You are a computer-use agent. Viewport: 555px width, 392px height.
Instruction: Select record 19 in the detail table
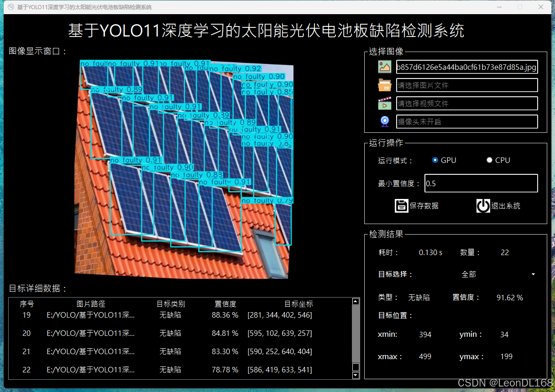pyautogui.click(x=183, y=315)
